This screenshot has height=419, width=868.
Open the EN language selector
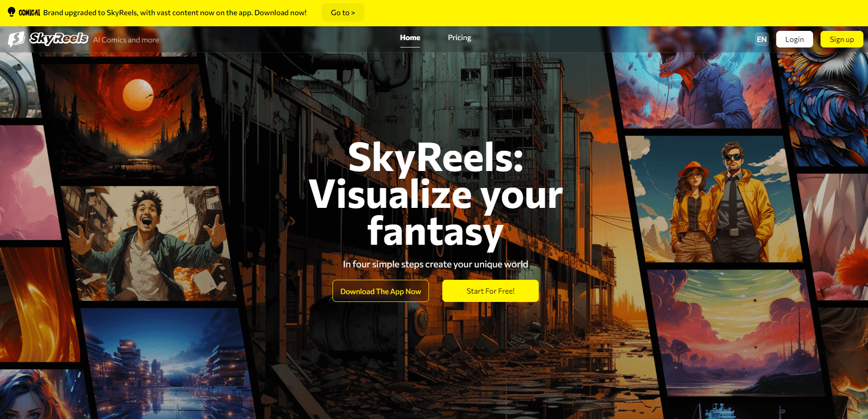(761, 40)
